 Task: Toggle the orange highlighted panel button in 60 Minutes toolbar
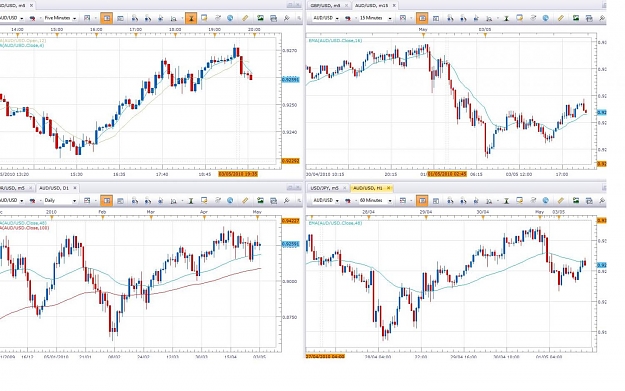tap(422, 200)
